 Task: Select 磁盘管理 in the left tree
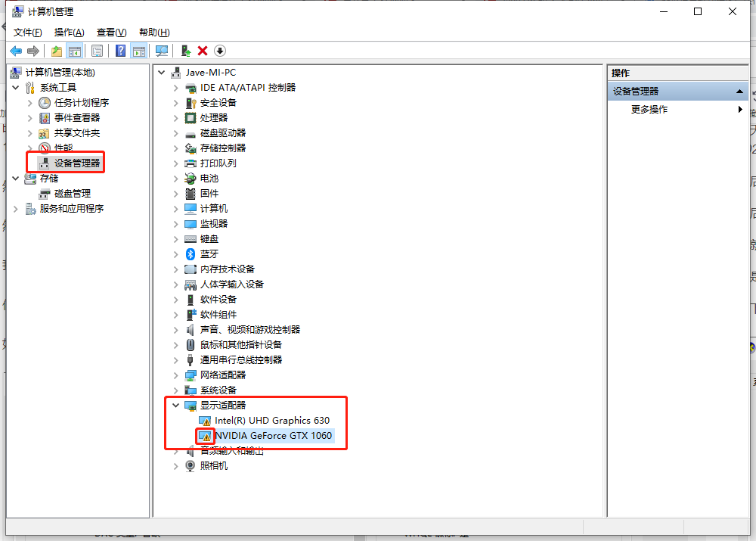(x=73, y=194)
